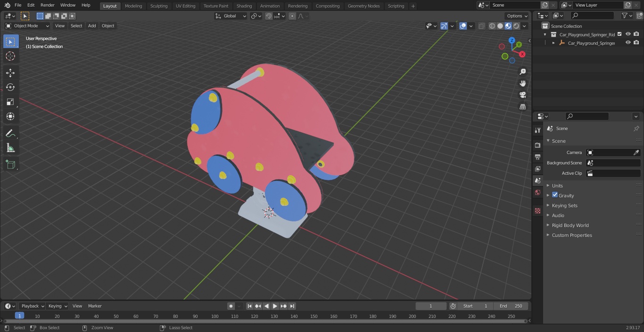This screenshot has height=332, width=644.
Task: Toggle proportional editing button
Action: click(292, 16)
